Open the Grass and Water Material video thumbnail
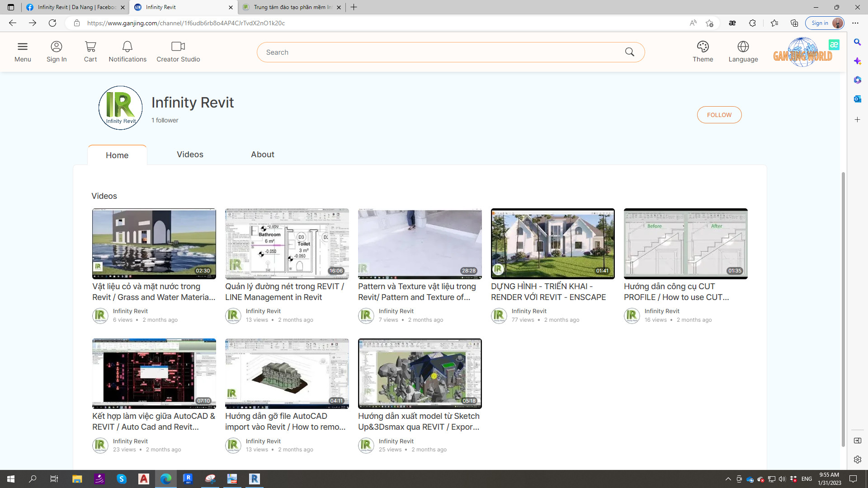The image size is (868, 488). pos(154,244)
